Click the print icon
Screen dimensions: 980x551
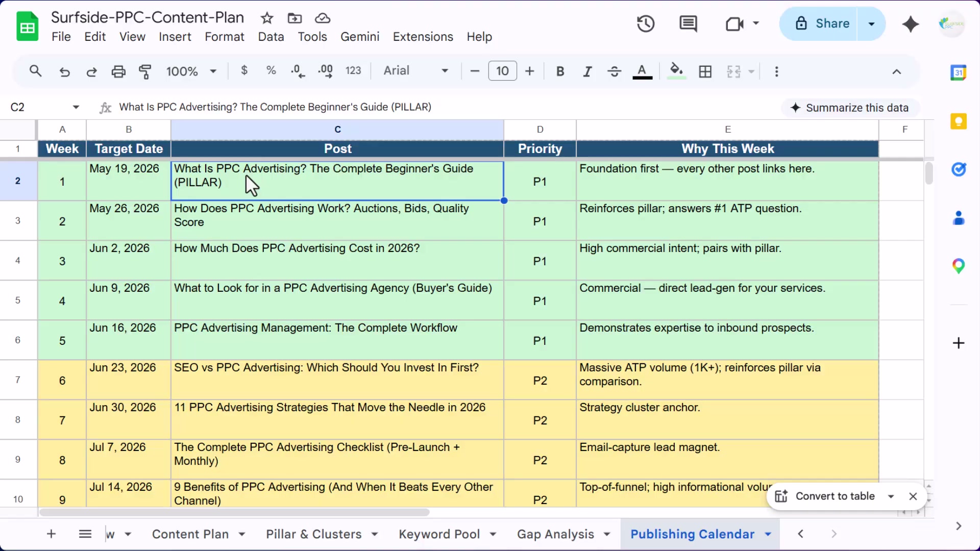pos(118,71)
